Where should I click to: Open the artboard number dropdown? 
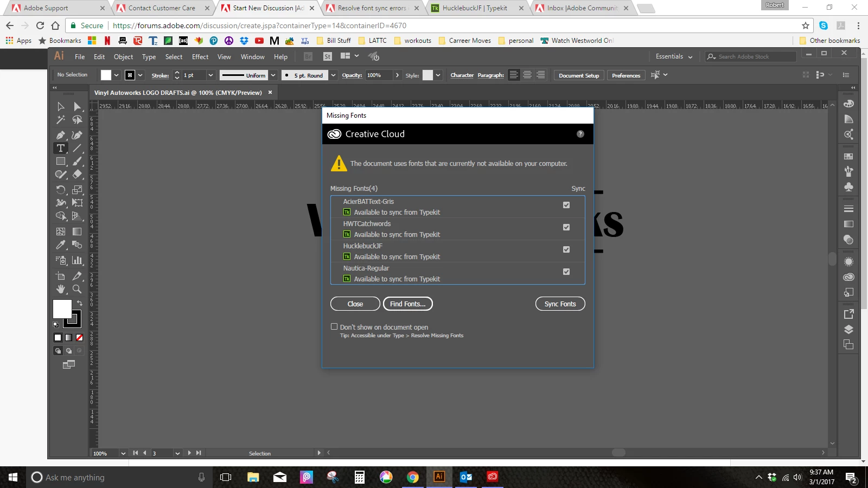point(177,453)
